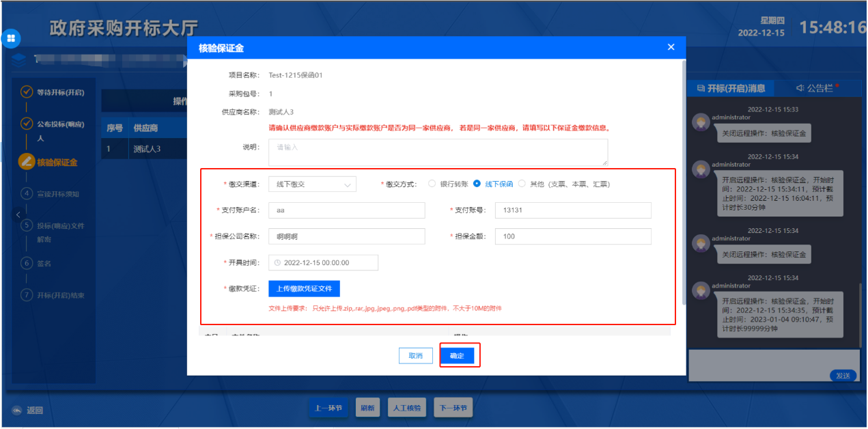Viewport: 868px width, 429px height.
Task: Open the 开具时间 date picker
Action: pyautogui.click(x=323, y=263)
